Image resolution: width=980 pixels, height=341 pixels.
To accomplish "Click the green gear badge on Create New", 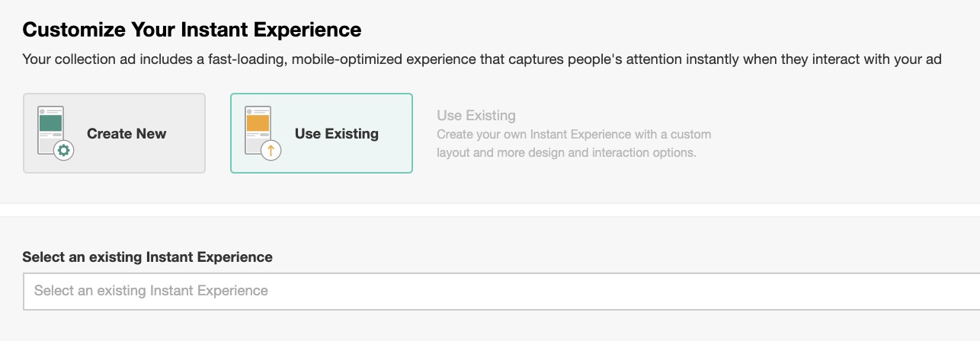I will [64, 151].
